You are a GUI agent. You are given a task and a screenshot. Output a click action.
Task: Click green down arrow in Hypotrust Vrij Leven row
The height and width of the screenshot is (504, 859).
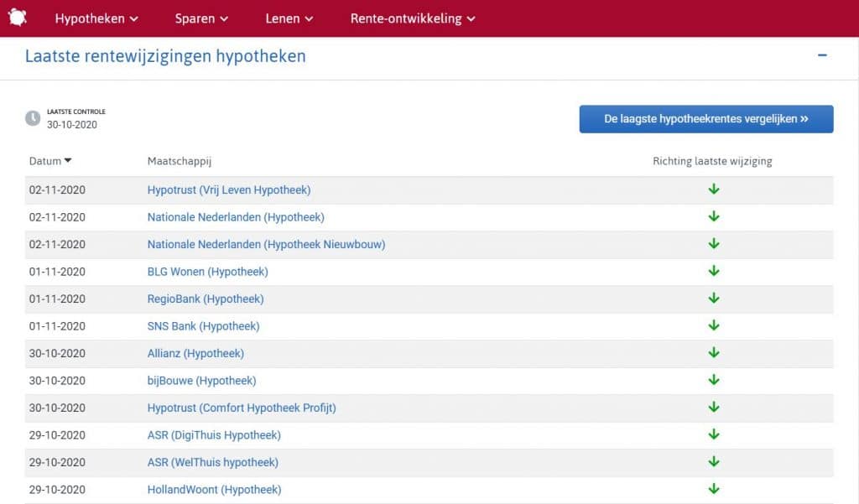(713, 190)
